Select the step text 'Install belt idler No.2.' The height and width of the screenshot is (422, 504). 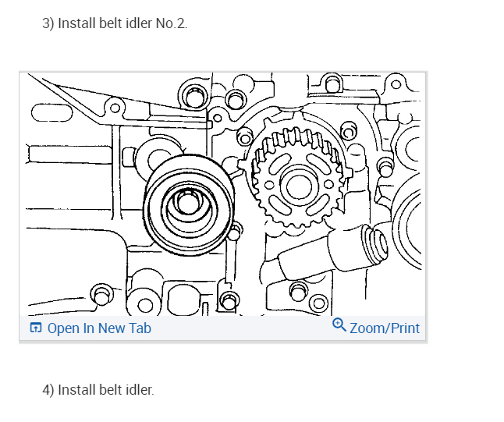[x=122, y=23]
